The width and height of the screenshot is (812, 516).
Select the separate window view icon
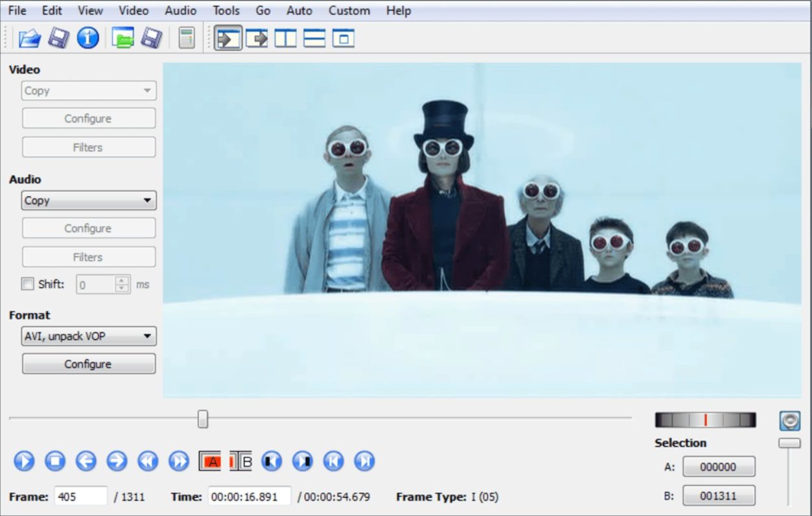coord(343,38)
